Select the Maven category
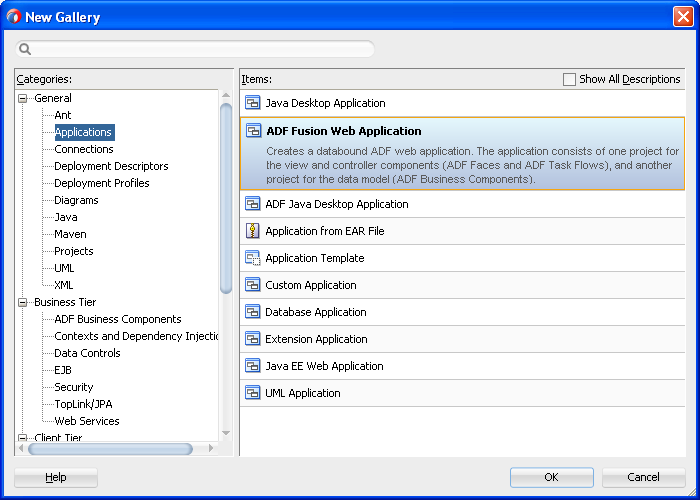The height and width of the screenshot is (500, 700). [71, 234]
